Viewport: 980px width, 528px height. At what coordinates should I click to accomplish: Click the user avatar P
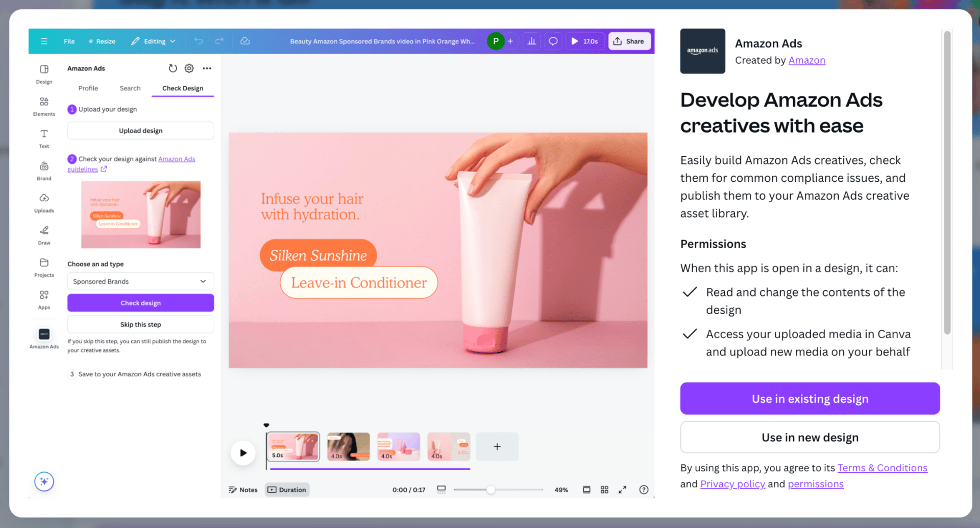point(496,41)
